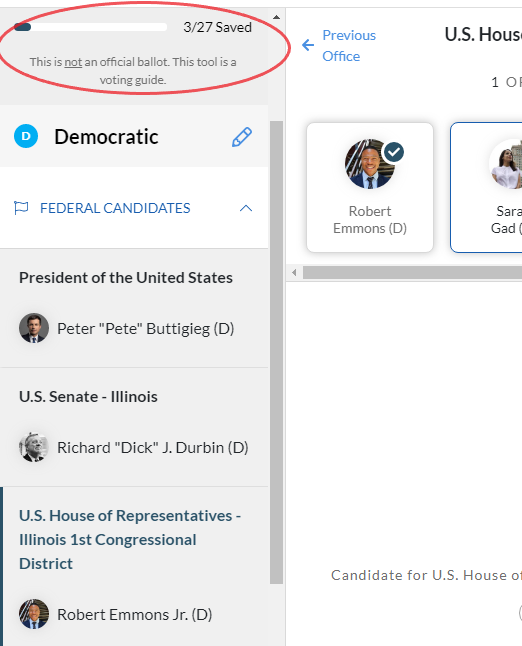
Task: Go to the Previous Office link
Action: 349,45
